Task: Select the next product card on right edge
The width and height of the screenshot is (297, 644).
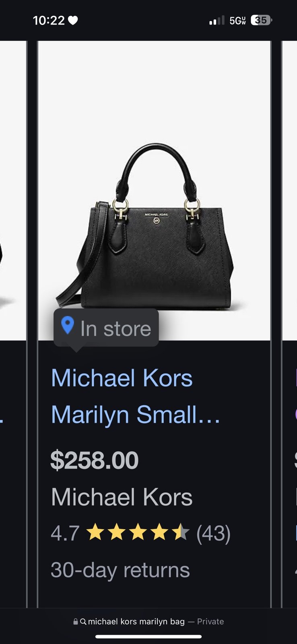Action: tap(289, 324)
